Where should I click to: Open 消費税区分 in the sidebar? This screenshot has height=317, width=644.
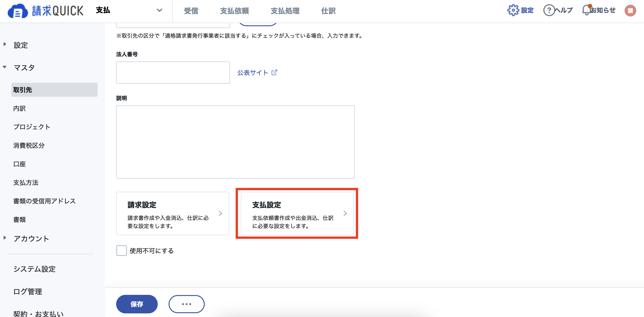pos(29,145)
